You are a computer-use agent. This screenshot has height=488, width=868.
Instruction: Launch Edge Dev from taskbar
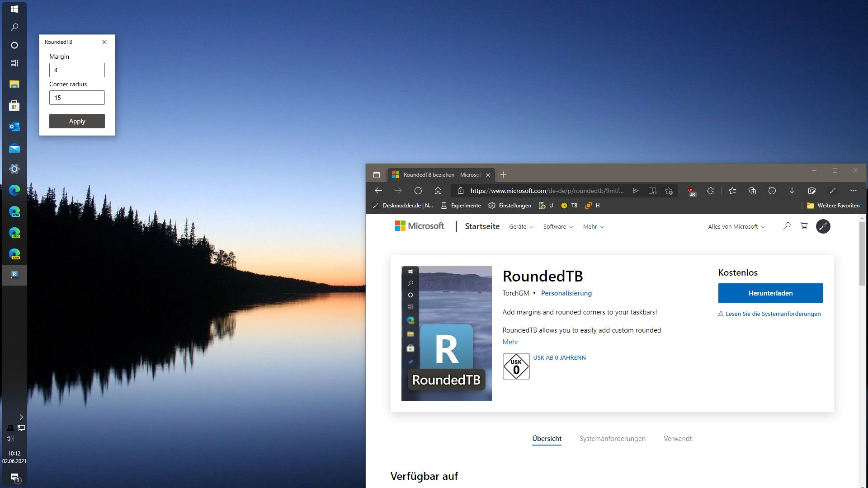click(14, 233)
